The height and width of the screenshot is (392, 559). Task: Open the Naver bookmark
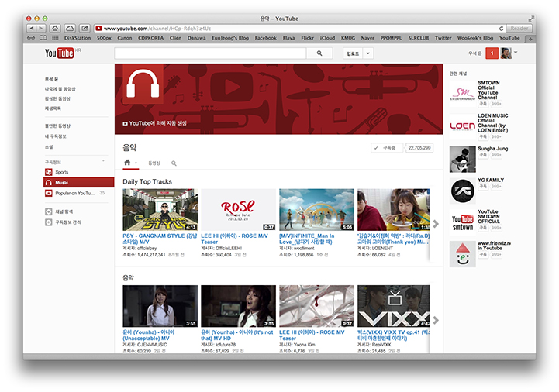pos(367,38)
